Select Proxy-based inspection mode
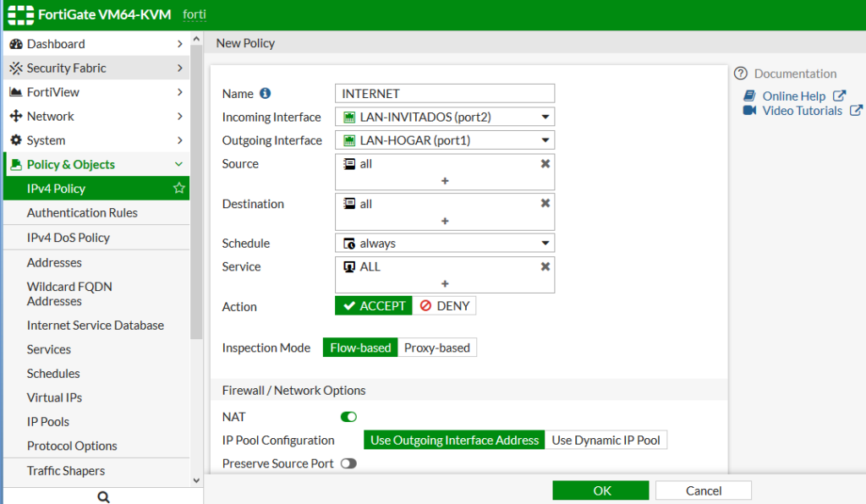Viewport: 866px width, 504px height. 437,348
